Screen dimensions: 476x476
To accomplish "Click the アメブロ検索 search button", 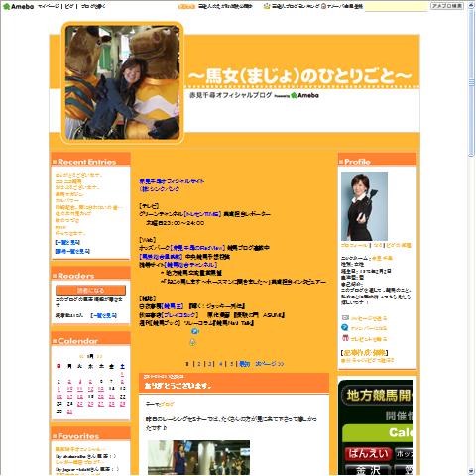I will [x=447, y=6].
